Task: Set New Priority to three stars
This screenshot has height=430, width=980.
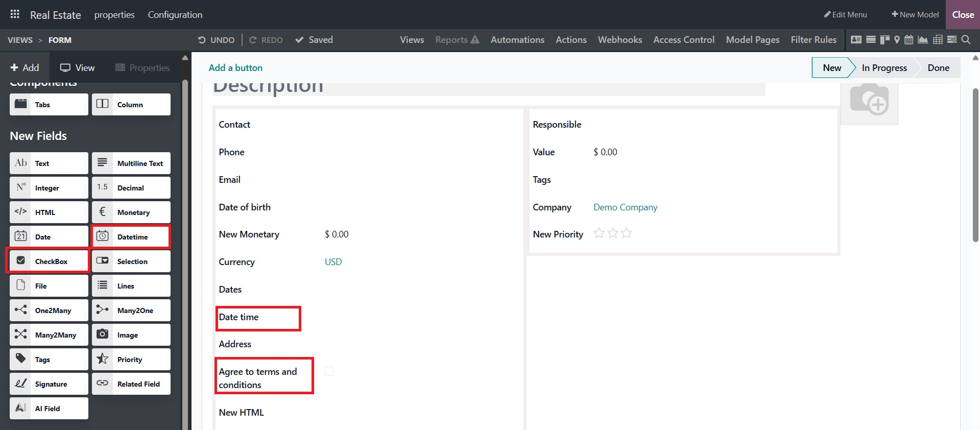Action: 627,234
